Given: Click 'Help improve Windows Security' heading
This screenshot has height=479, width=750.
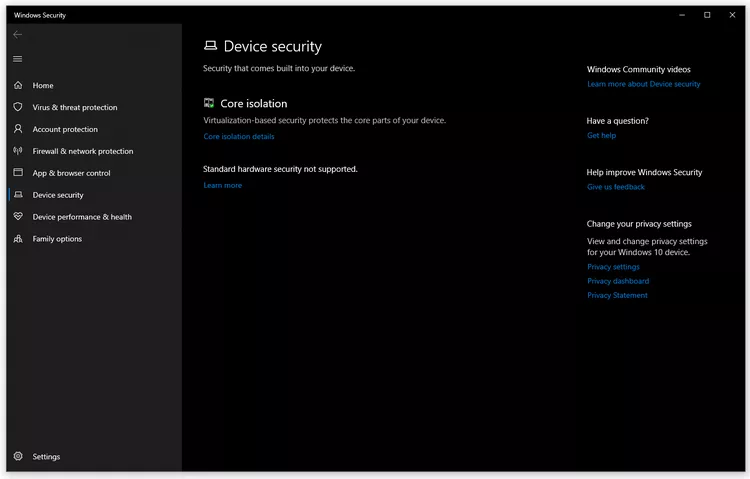Looking at the screenshot, I should click(x=644, y=172).
